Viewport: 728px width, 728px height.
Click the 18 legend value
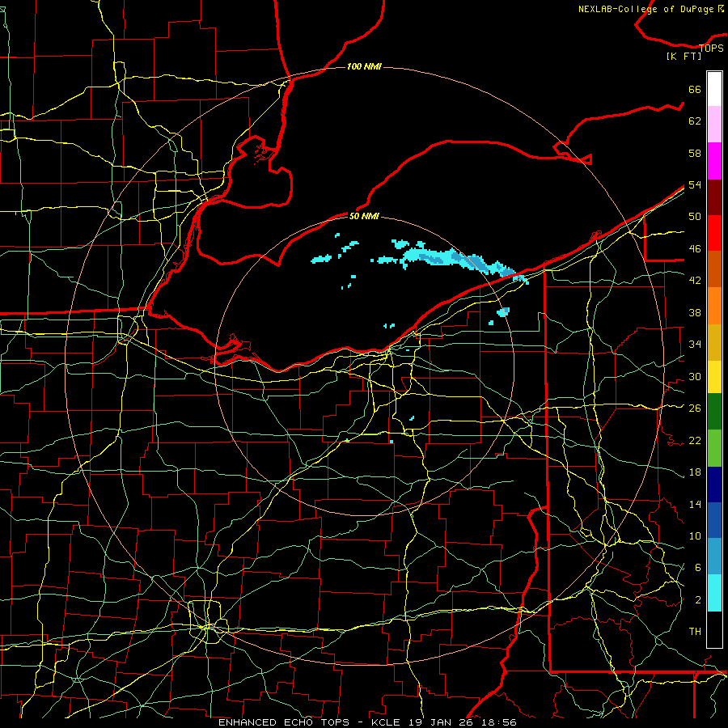click(x=695, y=472)
